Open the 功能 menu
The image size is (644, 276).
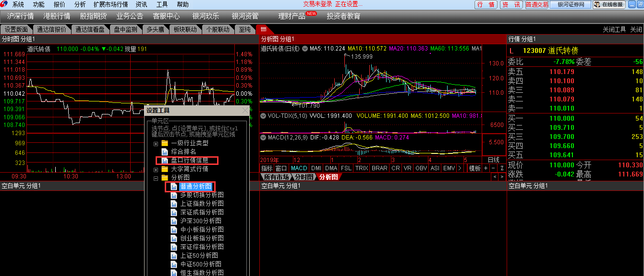tap(39, 4)
